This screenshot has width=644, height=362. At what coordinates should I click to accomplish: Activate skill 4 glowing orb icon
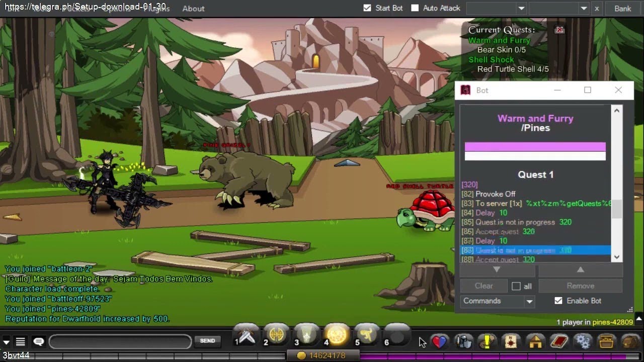tap(337, 335)
